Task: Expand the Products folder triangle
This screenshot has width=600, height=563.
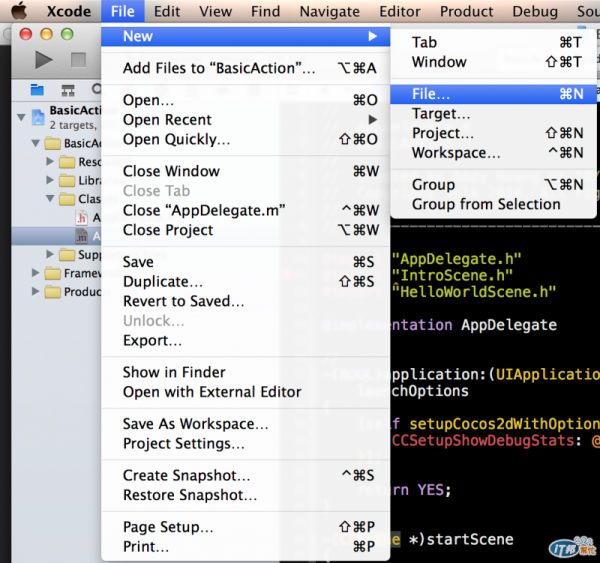Action: click(x=35, y=291)
